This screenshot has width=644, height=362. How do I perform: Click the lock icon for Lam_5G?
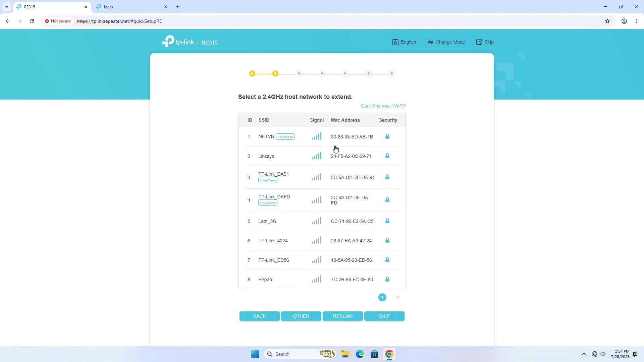pos(387,221)
